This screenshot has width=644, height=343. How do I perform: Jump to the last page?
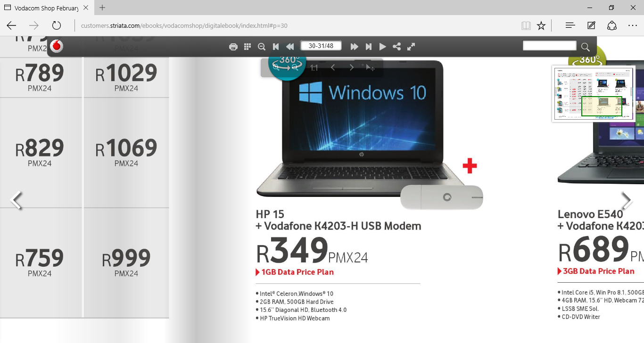pyautogui.click(x=369, y=47)
